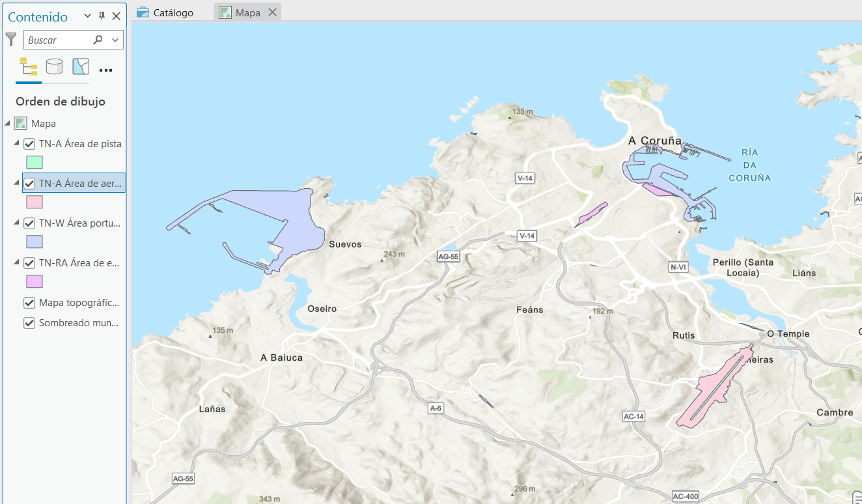Hide the Mapa topográfico basemap layer
Screen dimensions: 862x504
29,303
